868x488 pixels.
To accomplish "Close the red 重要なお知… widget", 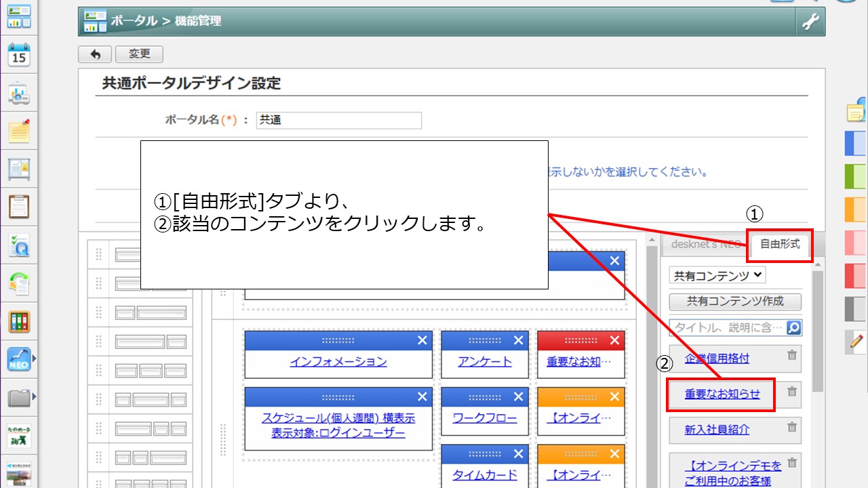I will tap(615, 340).
